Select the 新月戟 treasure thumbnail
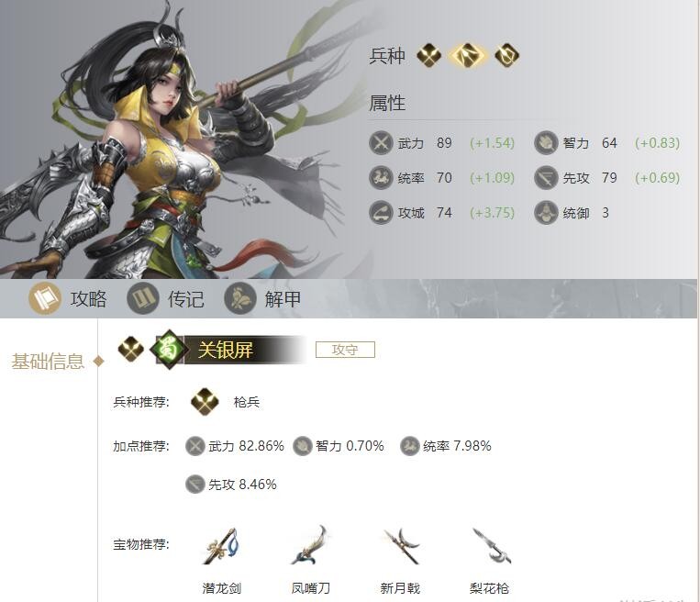Image resolution: width=700 pixels, height=602 pixels. click(401, 546)
